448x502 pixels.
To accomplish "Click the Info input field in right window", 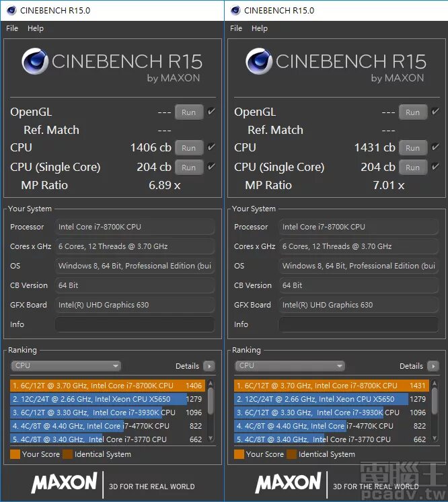I will click(359, 324).
